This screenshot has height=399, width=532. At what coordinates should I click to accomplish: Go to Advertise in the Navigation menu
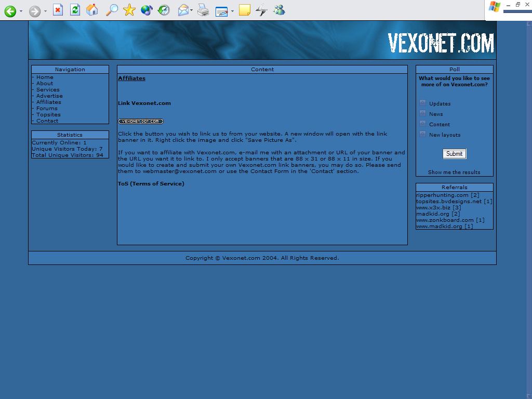[x=49, y=96]
